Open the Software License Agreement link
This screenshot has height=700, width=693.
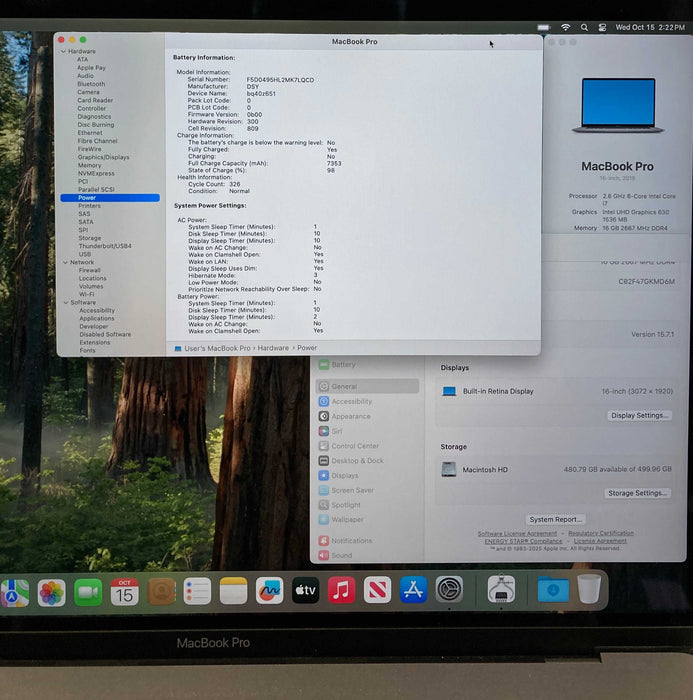pos(517,534)
